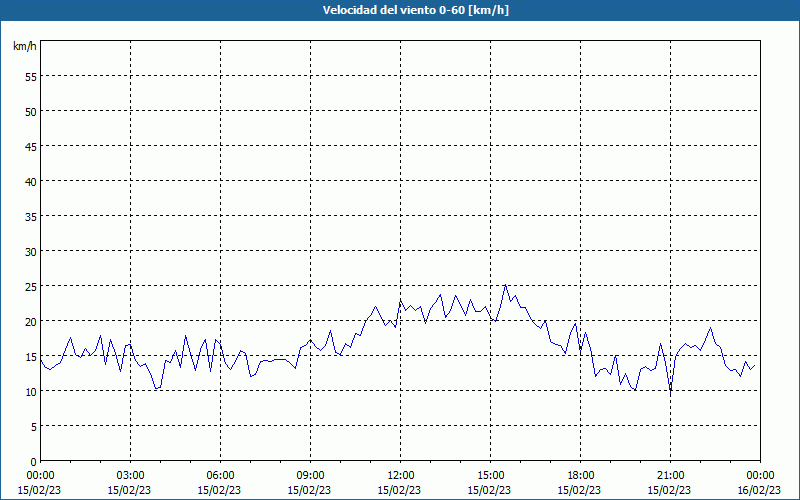Screen dimensions: 800x500
Task: Click the 18:00 time label on x-axis
Action: click(x=581, y=476)
